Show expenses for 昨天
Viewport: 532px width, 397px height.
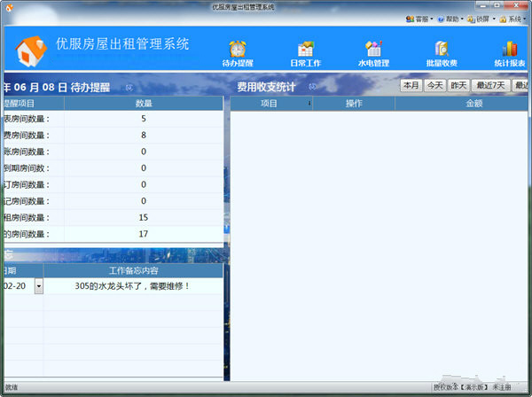pyautogui.click(x=458, y=86)
